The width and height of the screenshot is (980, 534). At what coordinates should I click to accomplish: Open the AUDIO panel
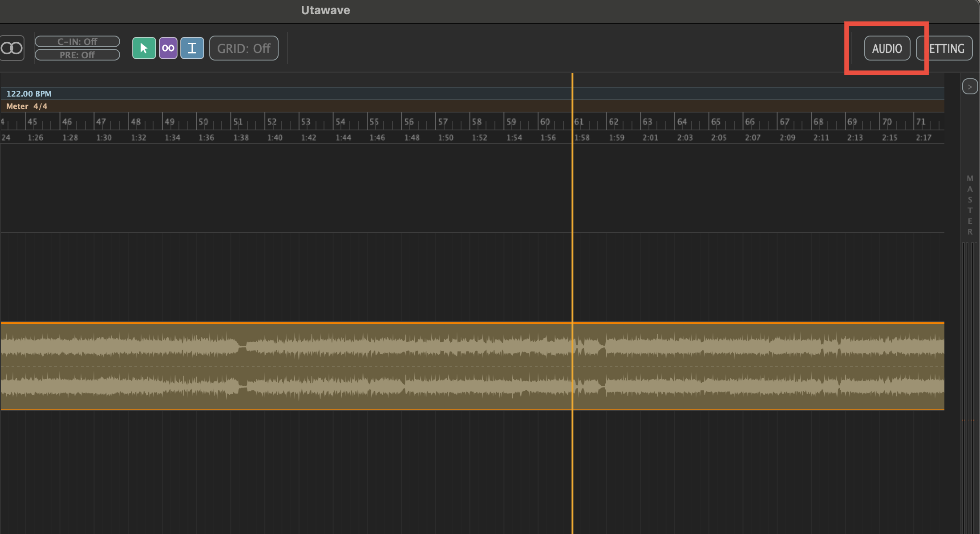coord(887,48)
